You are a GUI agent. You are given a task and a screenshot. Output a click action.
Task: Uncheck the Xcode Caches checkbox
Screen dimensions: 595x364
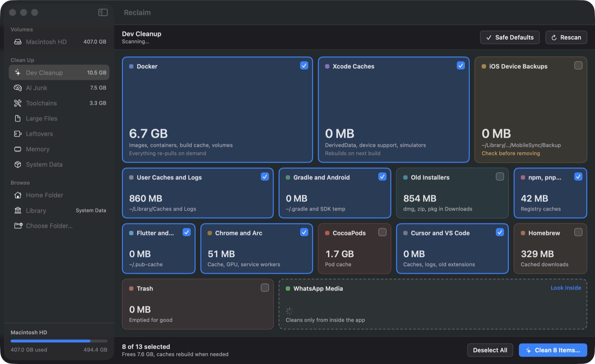461,65
